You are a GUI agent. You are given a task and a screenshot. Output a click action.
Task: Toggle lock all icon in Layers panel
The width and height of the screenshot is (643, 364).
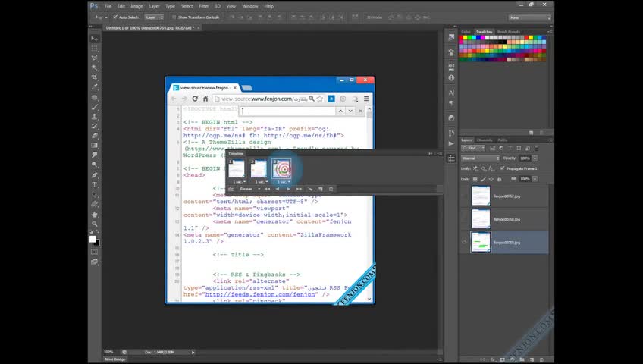499,179
